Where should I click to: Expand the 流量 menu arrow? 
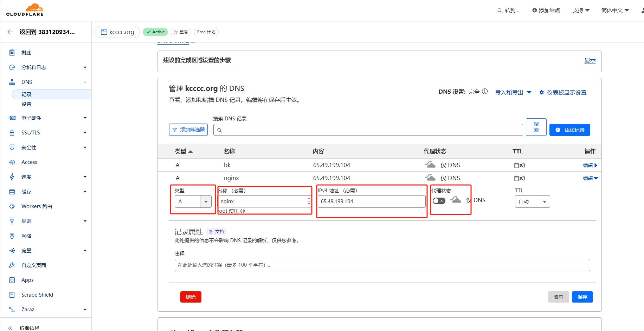coord(85,251)
